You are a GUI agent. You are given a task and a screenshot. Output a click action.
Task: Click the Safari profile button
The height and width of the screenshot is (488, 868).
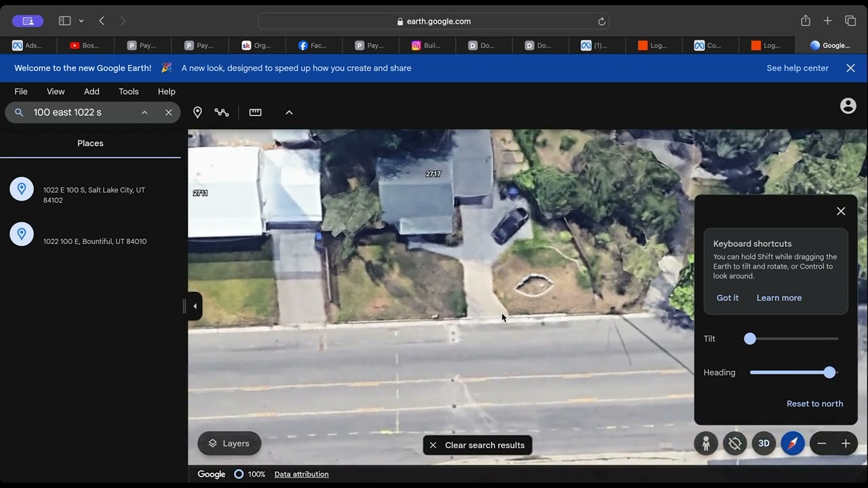[28, 21]
